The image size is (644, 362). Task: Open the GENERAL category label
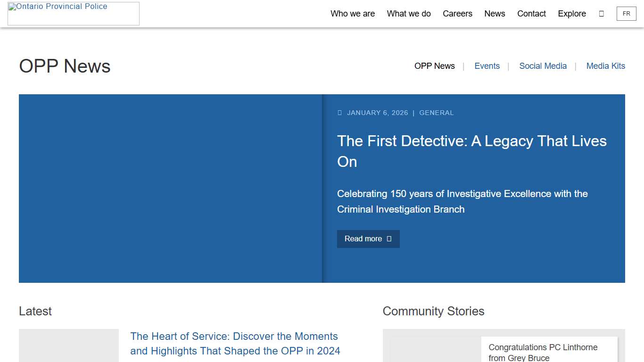[x=436, y=113]
